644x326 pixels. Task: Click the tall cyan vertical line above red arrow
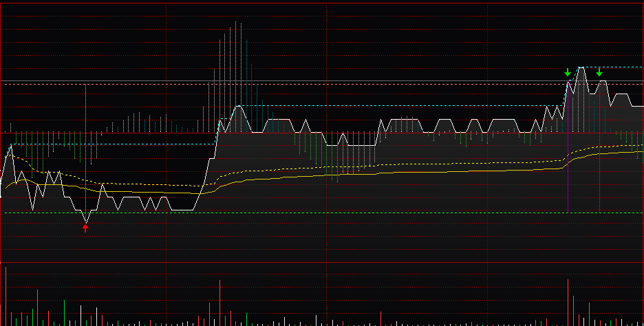coord(85,138)
